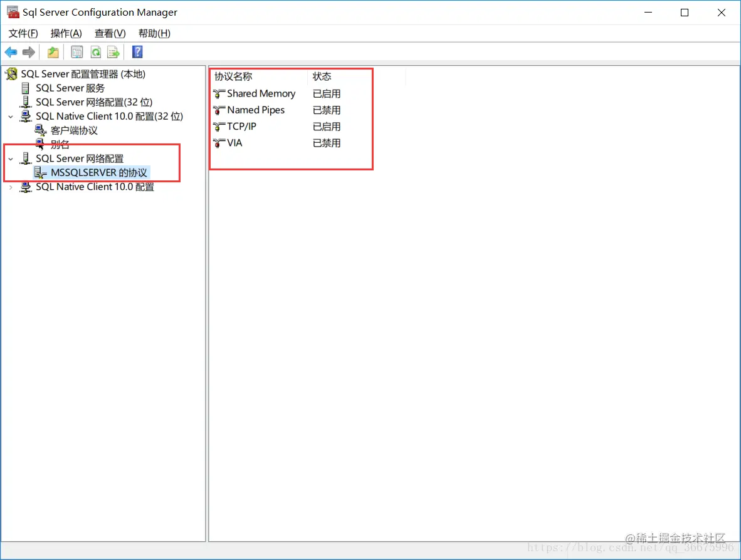The image size is (741, 560).
Task: Click the Export List toolbar icon
Action: pos(113,52)
